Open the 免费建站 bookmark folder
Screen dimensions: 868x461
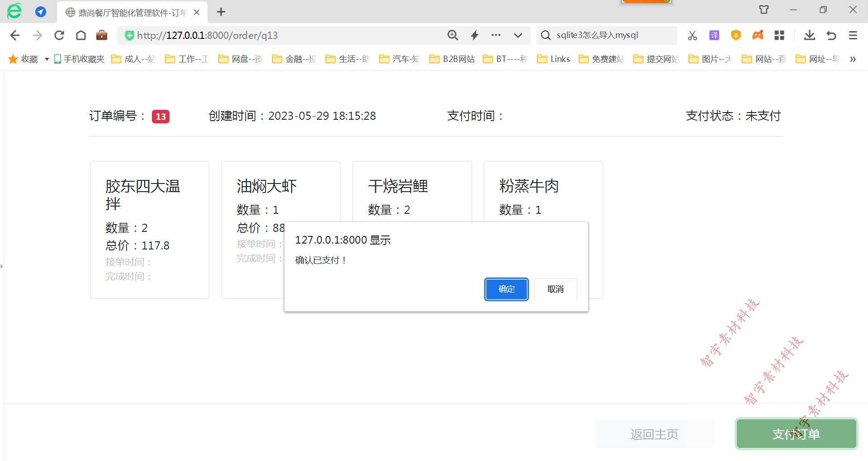pos(602,59)
